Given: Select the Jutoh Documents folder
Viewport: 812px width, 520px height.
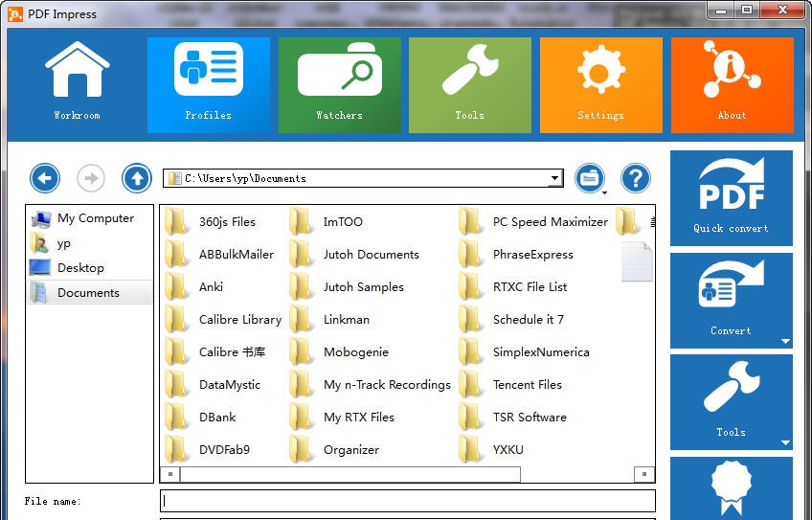Looking at the screenshot, I should click(x=371, y=255).
